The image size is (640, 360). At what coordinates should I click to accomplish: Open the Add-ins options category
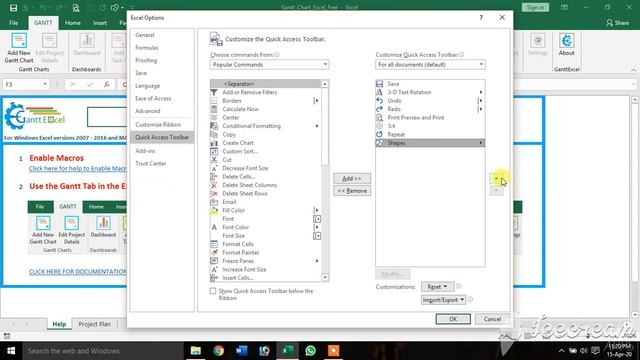click(x=145, y=151)
